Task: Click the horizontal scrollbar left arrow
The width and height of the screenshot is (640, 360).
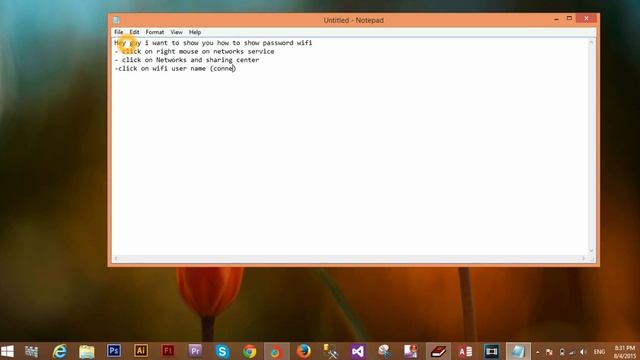Action: pyautogui.click(x=116, y=258)
